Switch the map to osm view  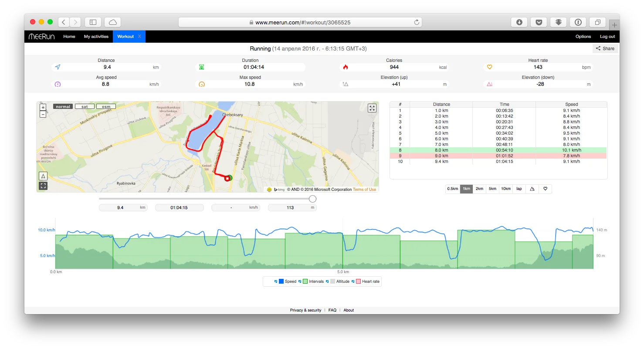click(106, 106)
